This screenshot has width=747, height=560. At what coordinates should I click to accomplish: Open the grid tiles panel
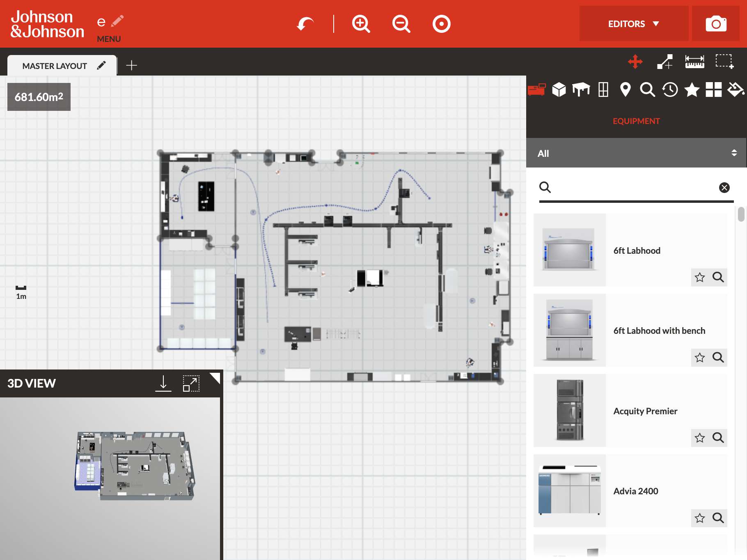[x=714, y=89]
